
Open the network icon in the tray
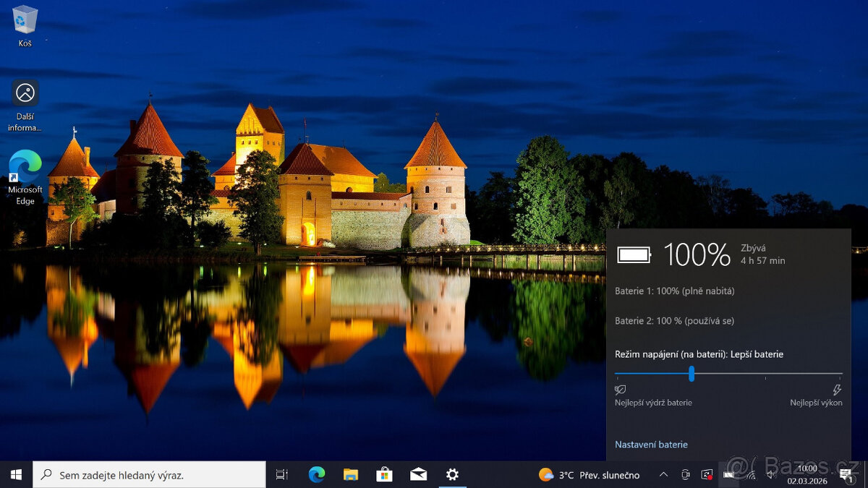750,475
